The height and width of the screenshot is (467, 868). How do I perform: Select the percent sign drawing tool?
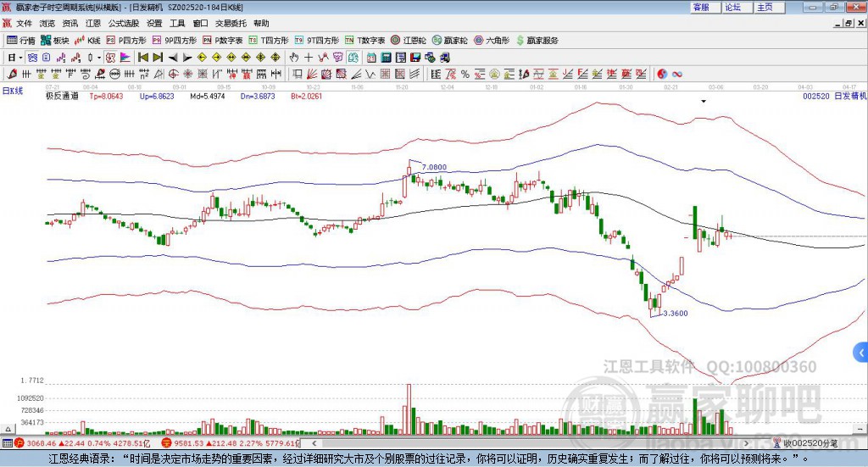[465, 74]
